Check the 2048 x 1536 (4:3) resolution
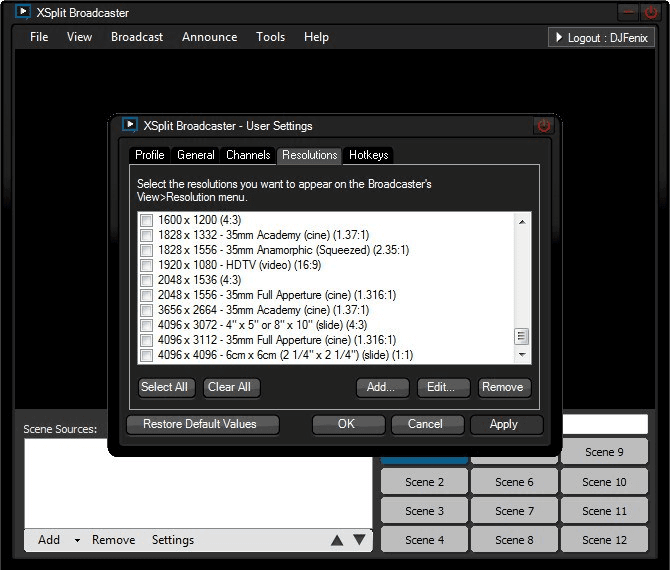The height and width of the screenshot is (570, 670). 146,280
